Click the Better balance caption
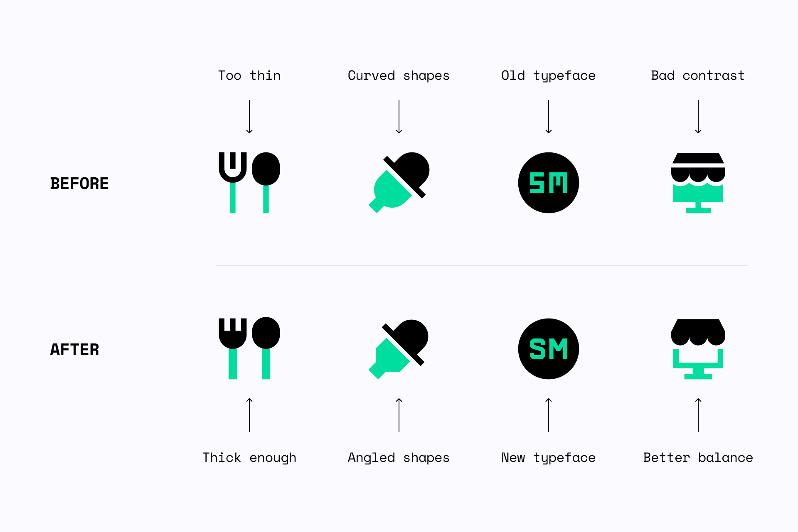The width and height of the screenshot is (798, 532). (x=698, y=457)
